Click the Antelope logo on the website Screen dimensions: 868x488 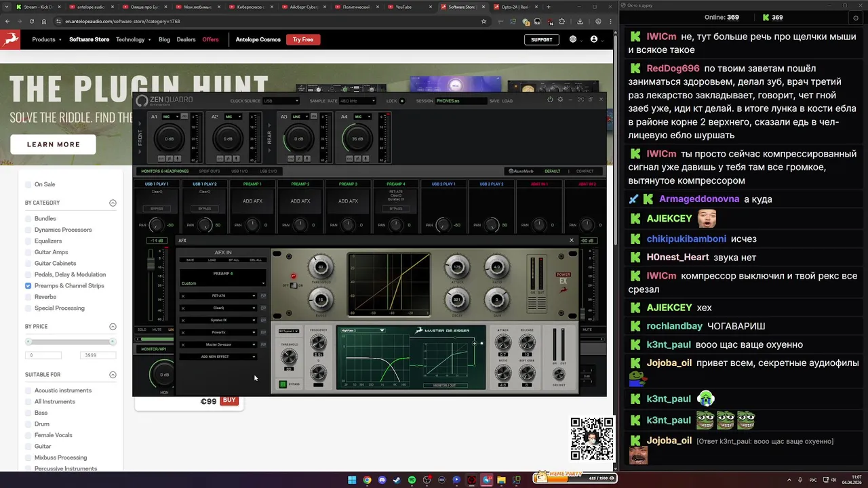click(11, 39)
